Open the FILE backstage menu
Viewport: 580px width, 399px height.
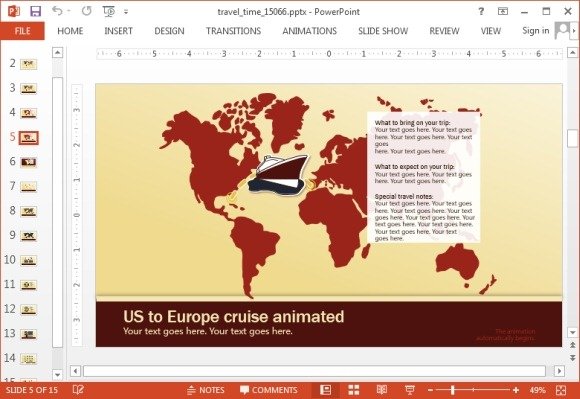tap(23, 31)
